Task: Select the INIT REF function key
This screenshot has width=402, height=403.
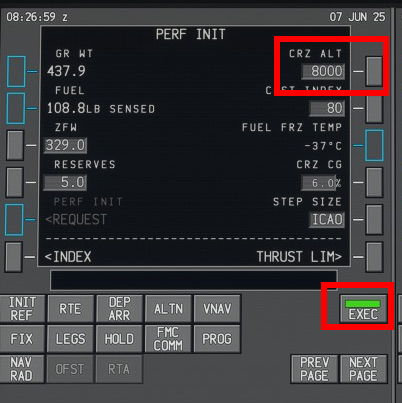Action: click(x=22, y=308)
